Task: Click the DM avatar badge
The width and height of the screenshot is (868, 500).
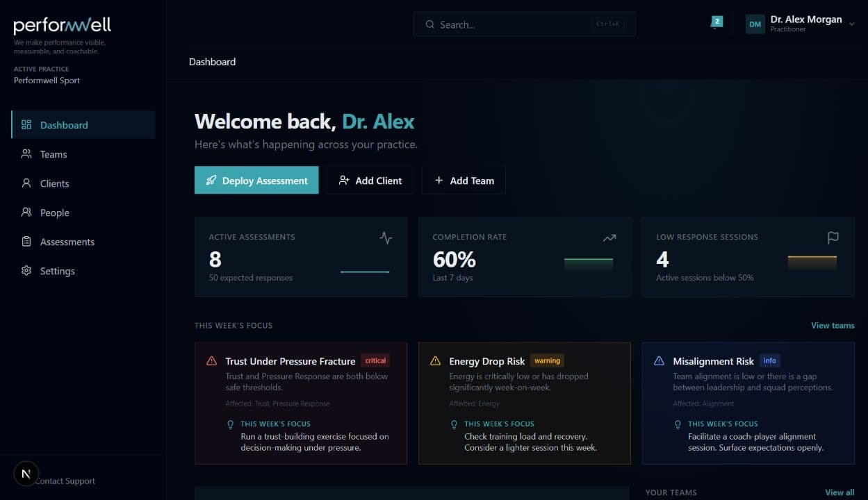Action: pyautogui.click(x=755, y=24)
